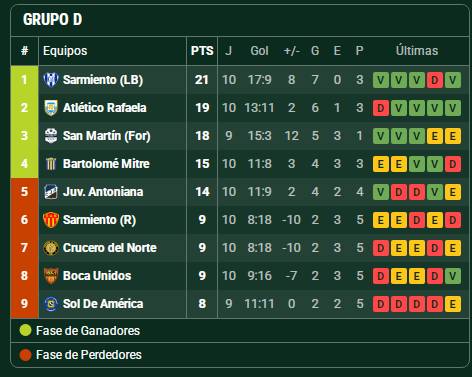Click the Bartolomé Mitre team crest

[51, 164]
